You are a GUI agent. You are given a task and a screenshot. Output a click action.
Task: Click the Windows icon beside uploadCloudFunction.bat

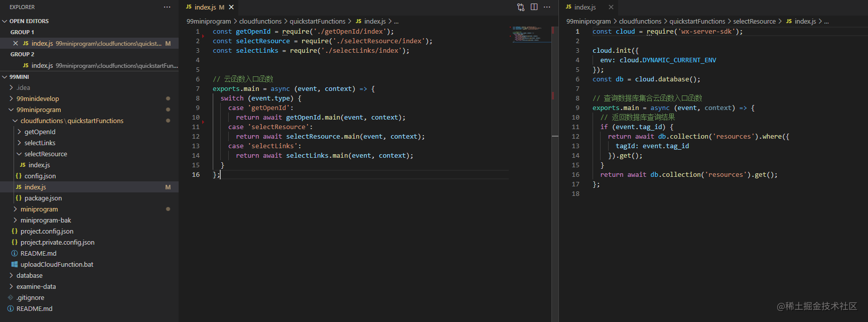click(x=15, y=265)
